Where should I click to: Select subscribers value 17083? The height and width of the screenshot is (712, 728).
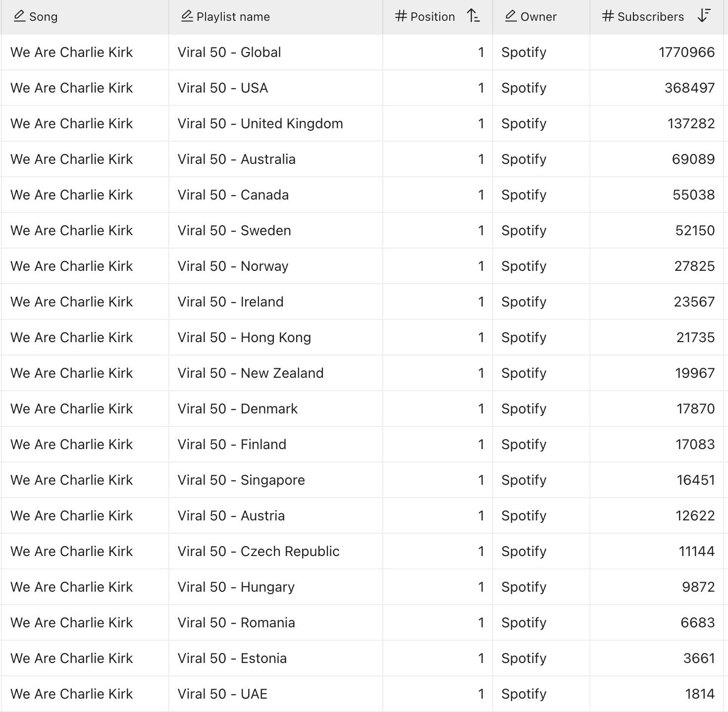695,444
